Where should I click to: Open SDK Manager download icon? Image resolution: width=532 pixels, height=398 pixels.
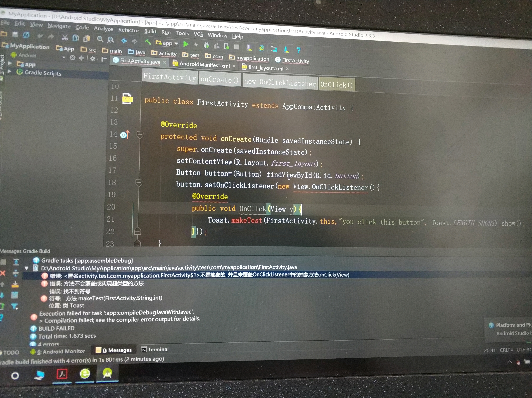click(286, 49)
